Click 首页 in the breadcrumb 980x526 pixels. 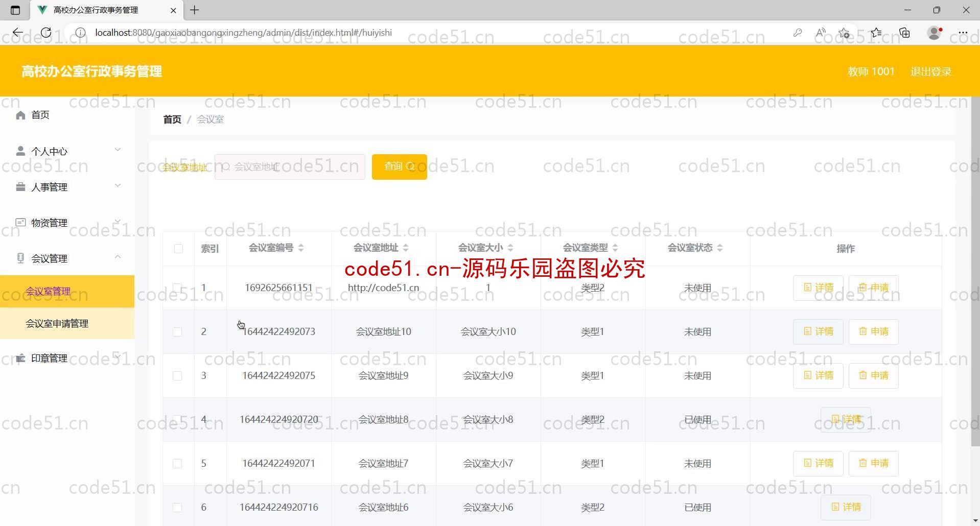click(172, 119)
